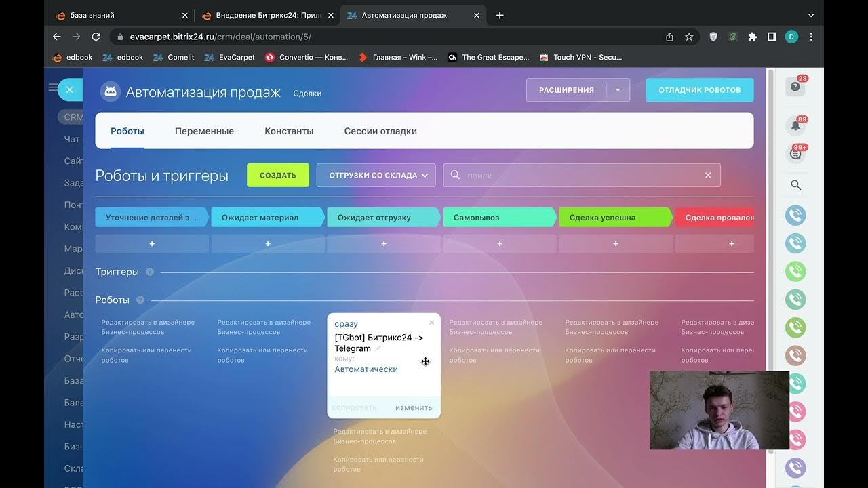868x488 pixels.
Task: Add a trigger under Уточнение деталей with plus
Action: pyautogui.click(x=152, y=243)
